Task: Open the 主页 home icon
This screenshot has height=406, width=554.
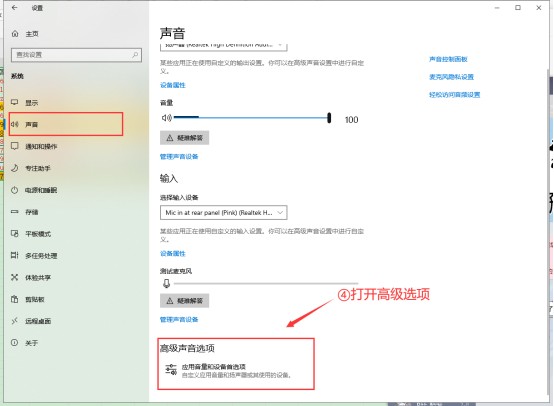Action: pos(15,34)
